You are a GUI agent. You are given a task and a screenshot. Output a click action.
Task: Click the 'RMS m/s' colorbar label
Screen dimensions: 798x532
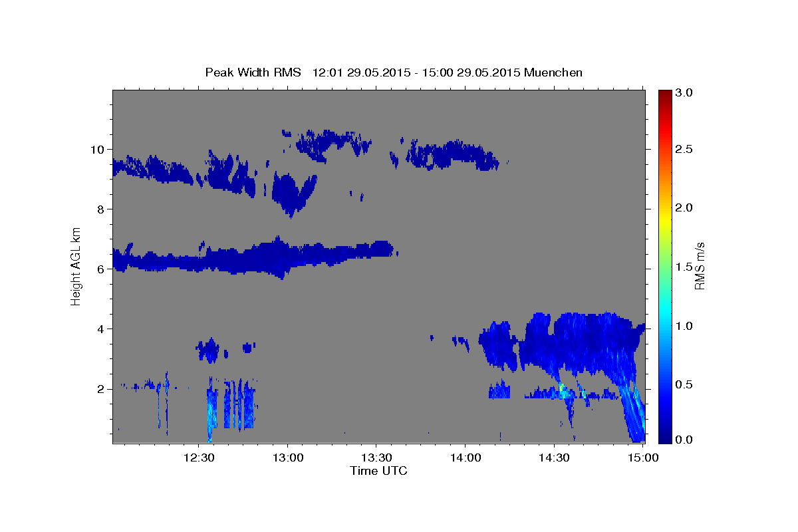[x=700, y=265]
